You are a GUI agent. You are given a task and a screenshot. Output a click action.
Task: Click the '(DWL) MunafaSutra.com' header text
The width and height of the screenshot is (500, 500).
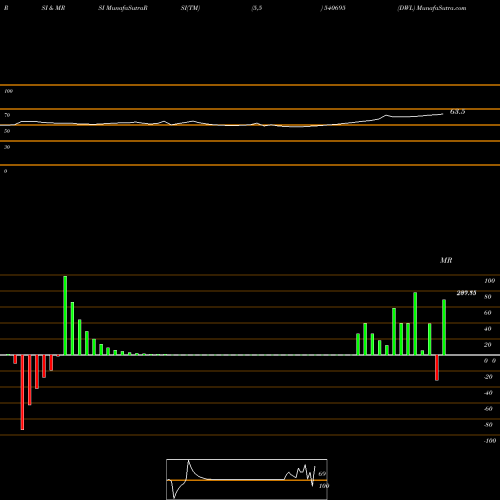432,8
